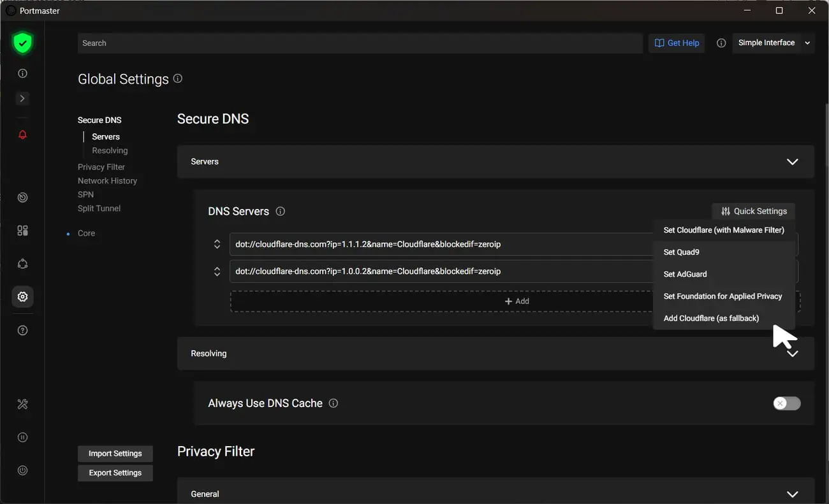Click Add to add a DNS server
Viewport: 829px width, 504px height.
[x=515, y=301]
